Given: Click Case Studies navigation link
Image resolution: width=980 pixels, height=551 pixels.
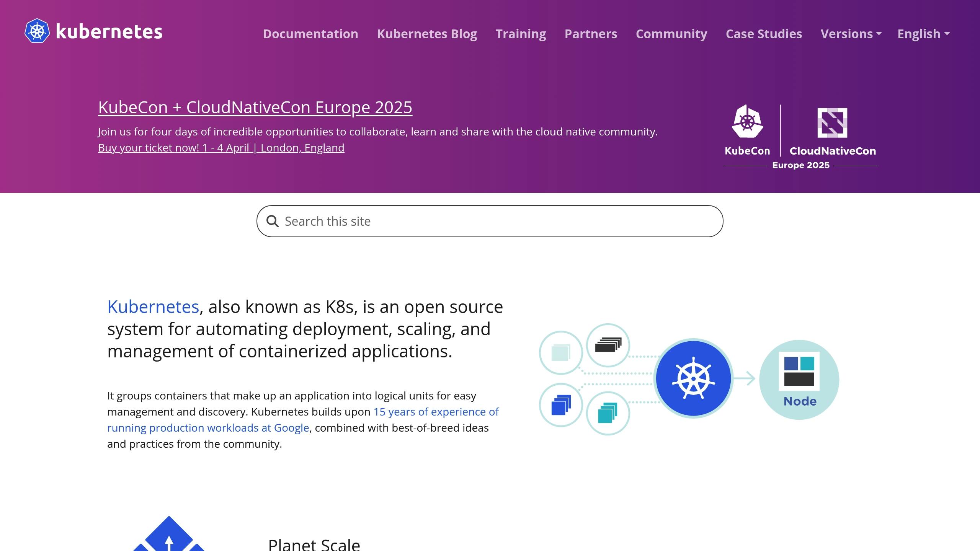Looking at the screenshot, I should click(x=764, y=34).
